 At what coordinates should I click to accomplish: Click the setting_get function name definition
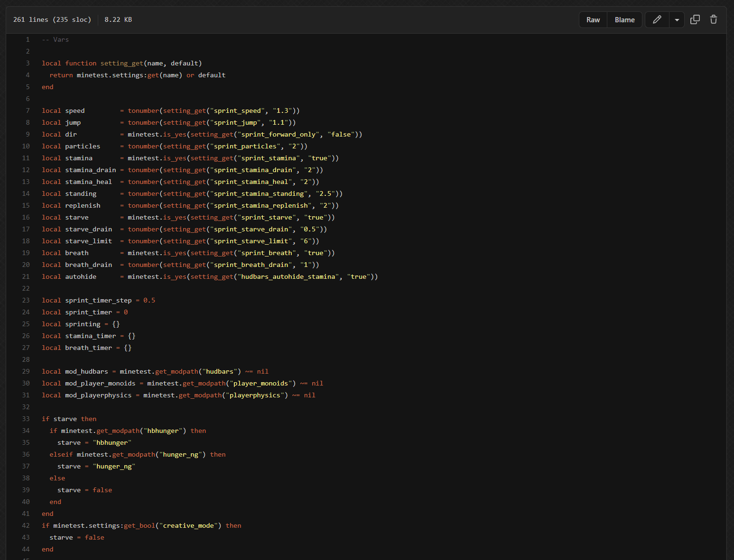[121, 64]
